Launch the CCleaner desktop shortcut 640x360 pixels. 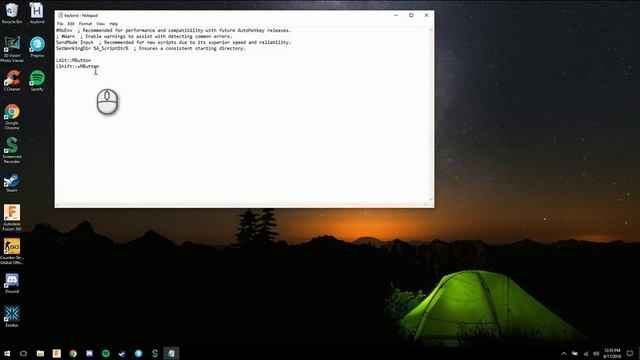coord(12,80)
